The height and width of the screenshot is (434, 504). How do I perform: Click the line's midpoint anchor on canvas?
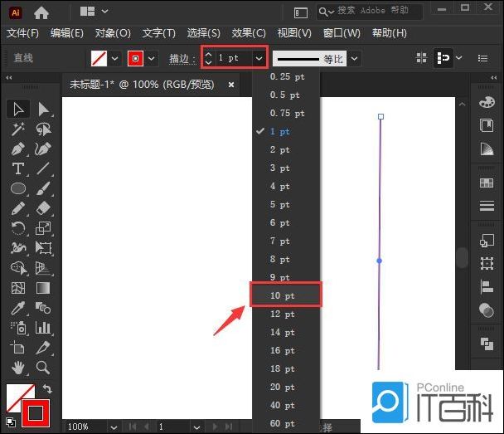point(380,261)
